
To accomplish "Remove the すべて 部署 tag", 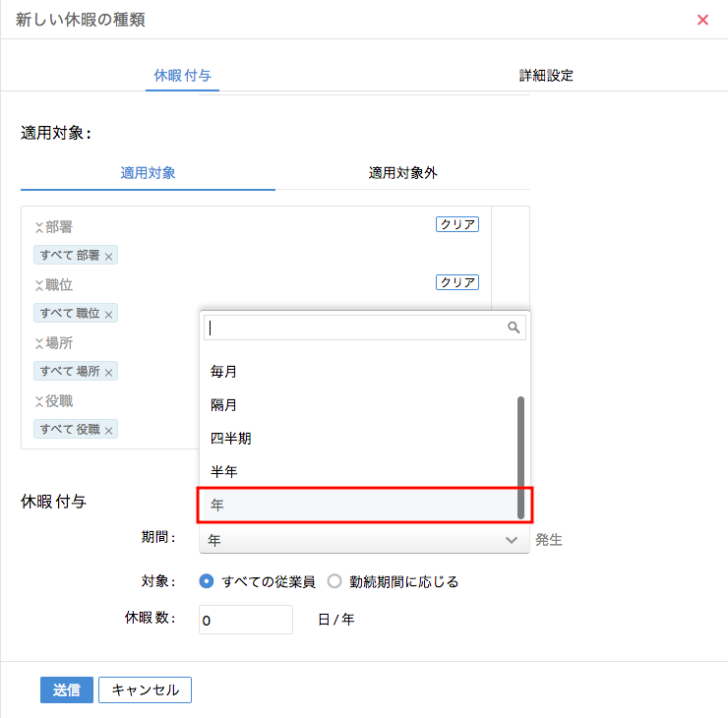I will pyautogui.click(x=109, y=257).
